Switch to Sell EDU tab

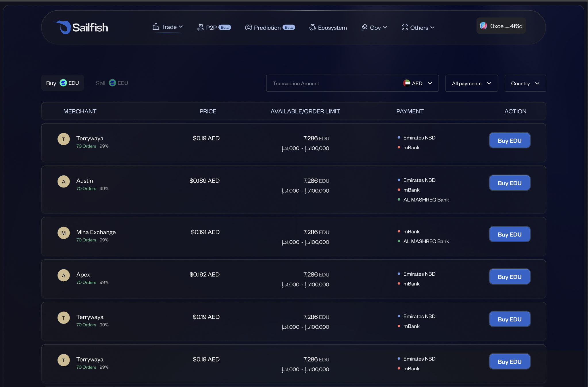(x=112, y=83)
